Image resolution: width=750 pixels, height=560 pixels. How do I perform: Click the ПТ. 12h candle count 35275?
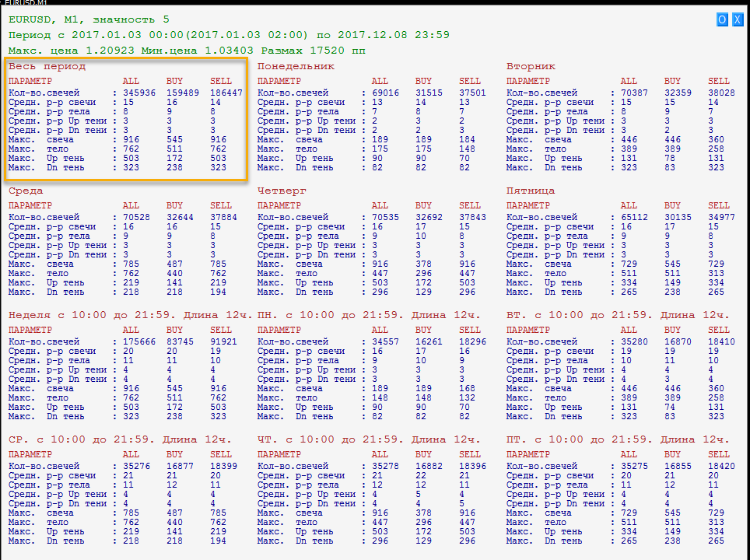click(634, 466)
